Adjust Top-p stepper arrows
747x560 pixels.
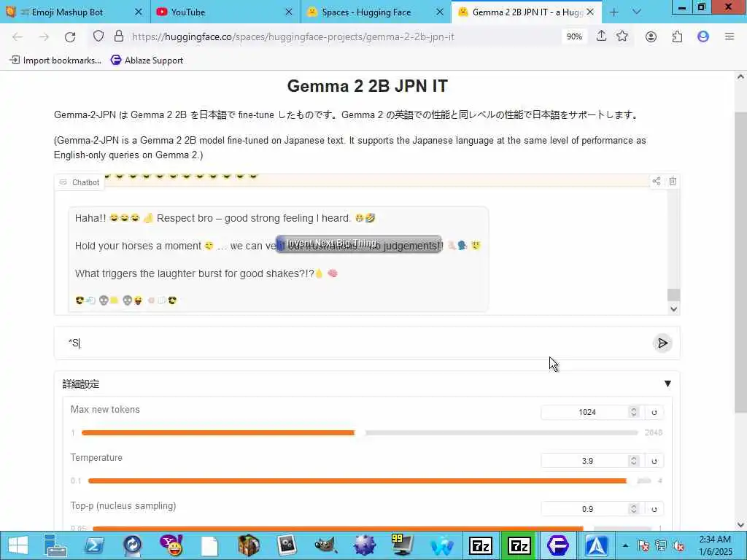tap(633, 509)
